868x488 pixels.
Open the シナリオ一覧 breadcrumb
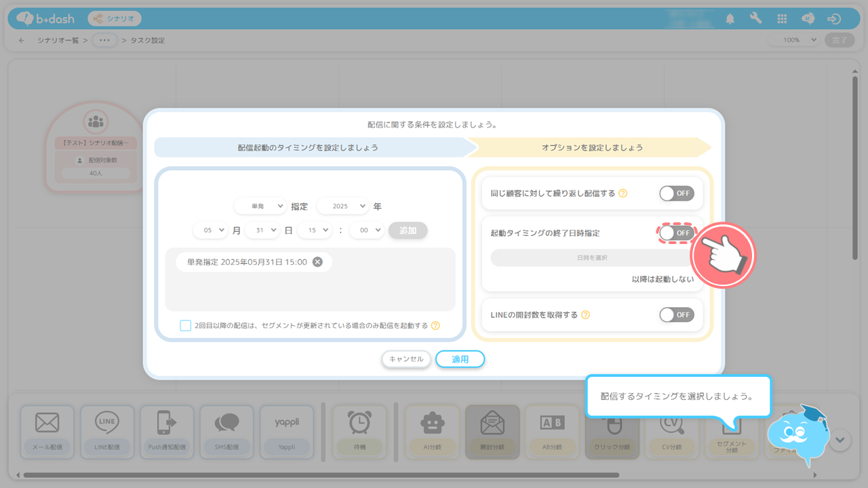(x=58, y=40)
